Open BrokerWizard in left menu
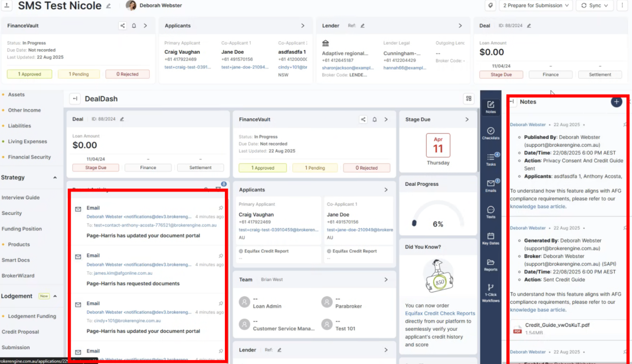The width and height of the screenshot is (632, 364). [18, 276]
